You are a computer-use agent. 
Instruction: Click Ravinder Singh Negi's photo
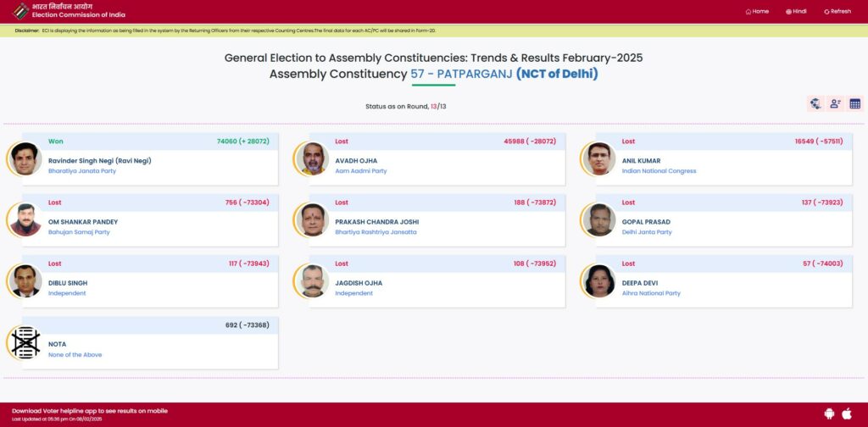click(x=25, y=158)
